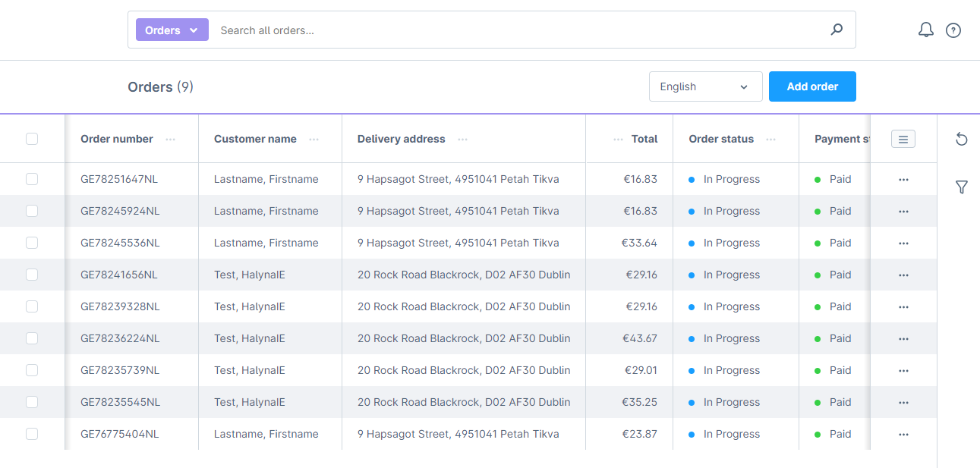The image size is (980, 468).
Task: Click the refresh orders icon
Action: (x=962, y=140)
